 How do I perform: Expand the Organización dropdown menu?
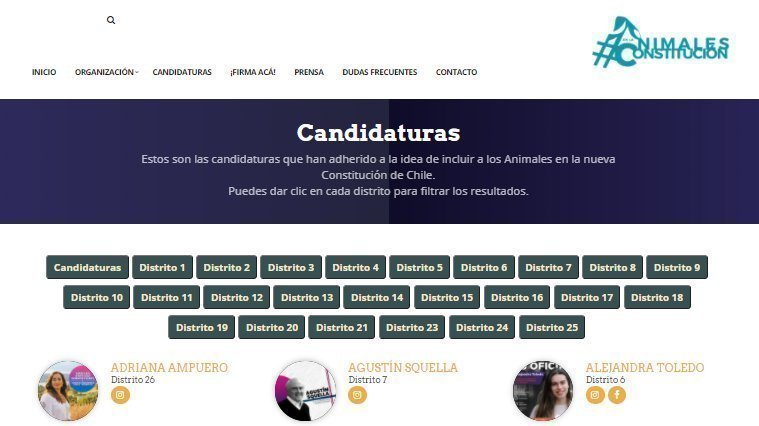point(106,72)
